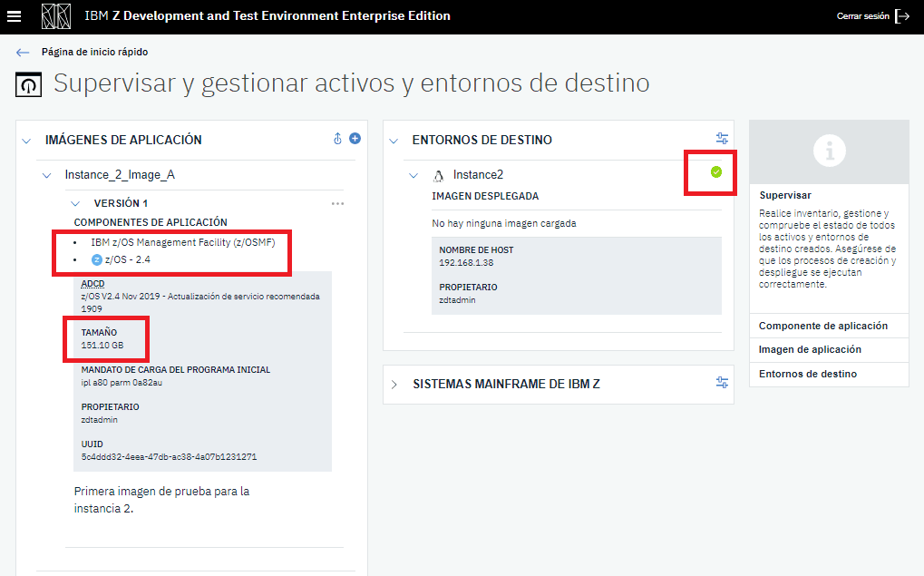Click the IBM ZD&T logo icon
The image size is (924, 576).
56,16
